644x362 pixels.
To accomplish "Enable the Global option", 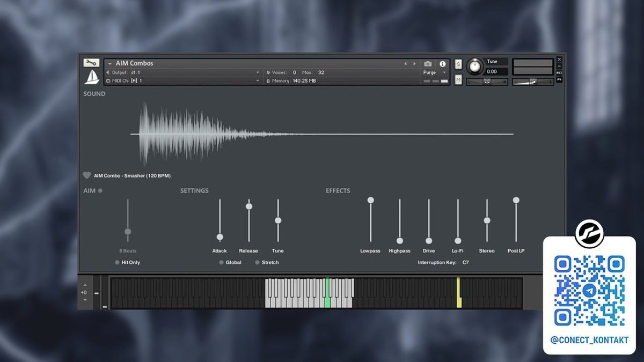I will point(221,262).
